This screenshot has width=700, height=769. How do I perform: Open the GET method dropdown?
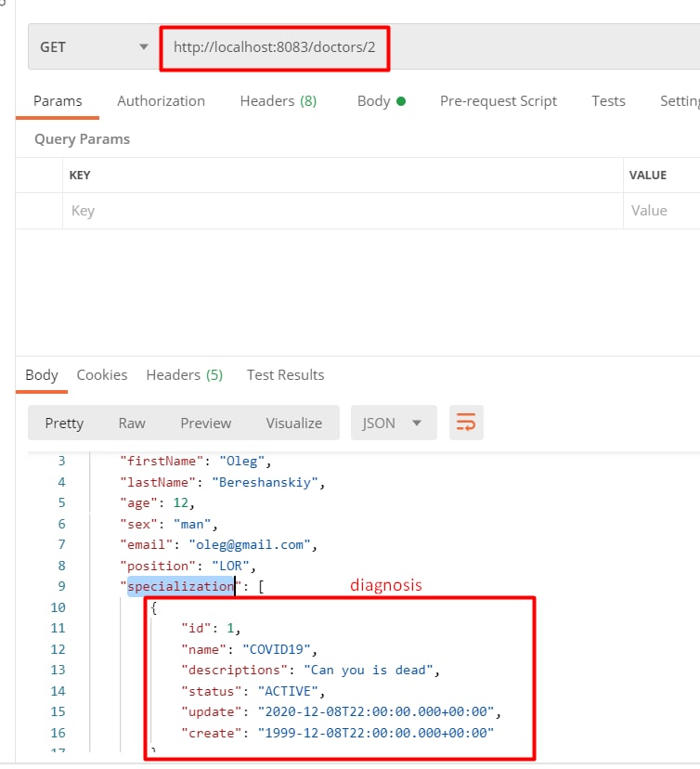click(93, 46)
